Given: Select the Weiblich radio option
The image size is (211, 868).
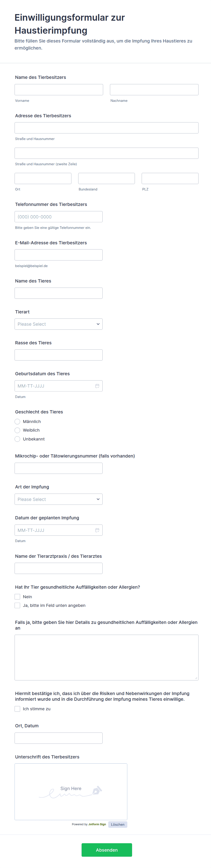Looking at the screenshot, I should click(x=17, y=430).
